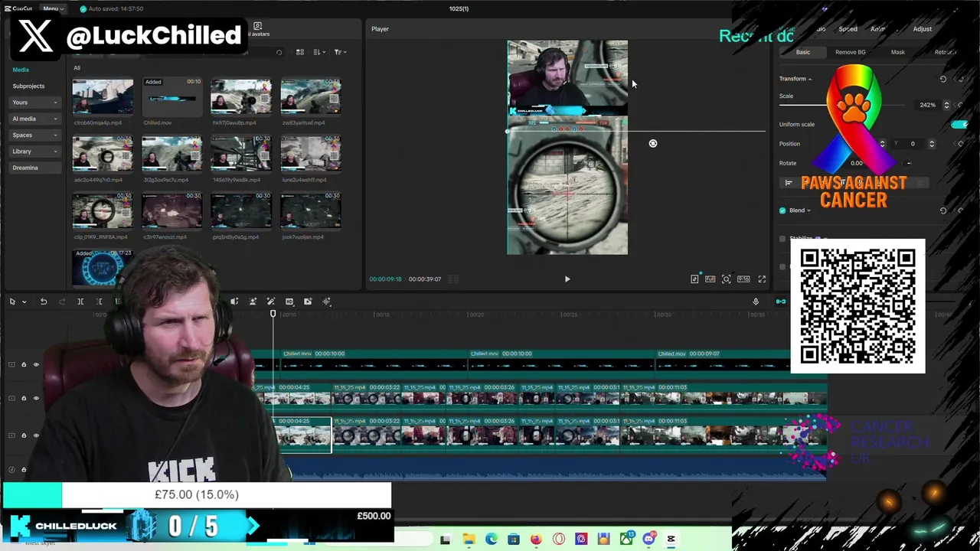The height and width of the screenshot is (551, 980).
Task: Play the preview in Player
Action: point(567,279)
